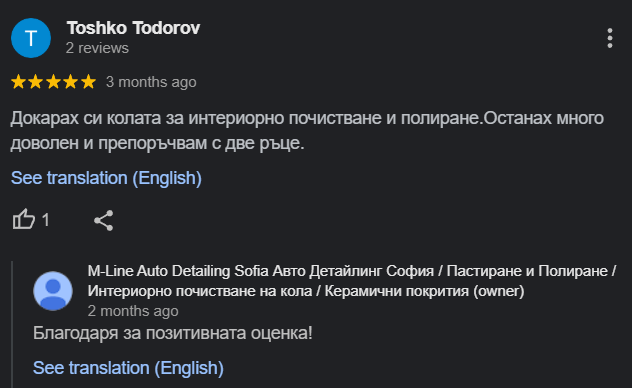The width and height of the screenshot is (632, 388).
Task: Click the owner's reply text 'Благодаря за позитивната оценка!'
Action: tap(173, 333)
